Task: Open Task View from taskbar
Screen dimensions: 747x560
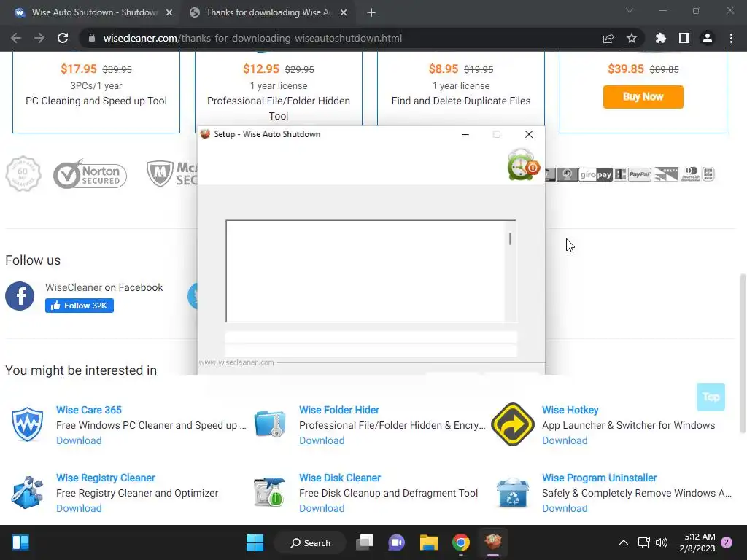Action: pos(365,542)
